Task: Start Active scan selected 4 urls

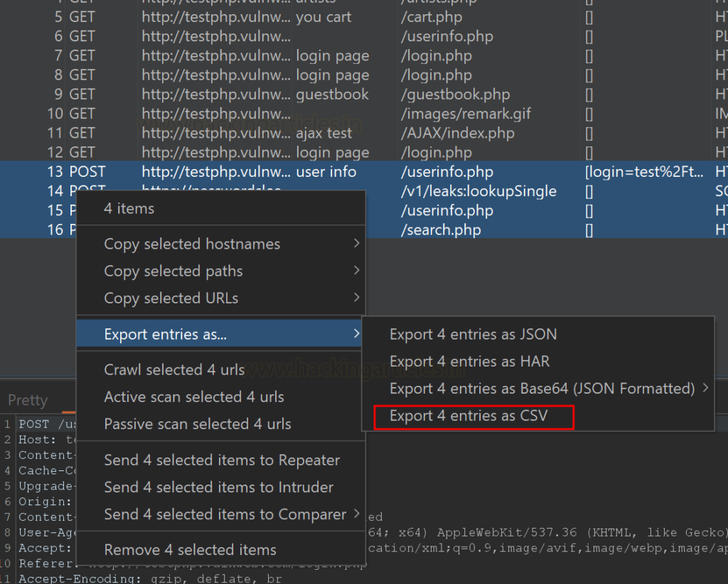Action: [193, 397]
